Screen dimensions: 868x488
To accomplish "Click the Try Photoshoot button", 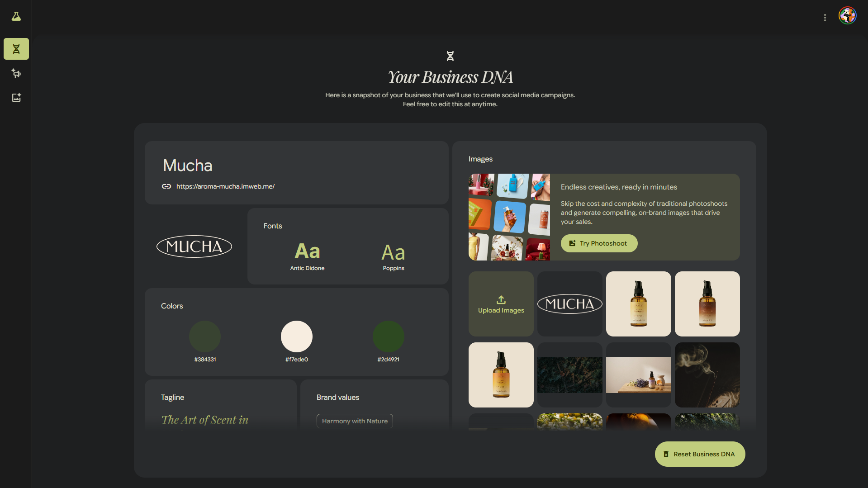I will point(599,243).
